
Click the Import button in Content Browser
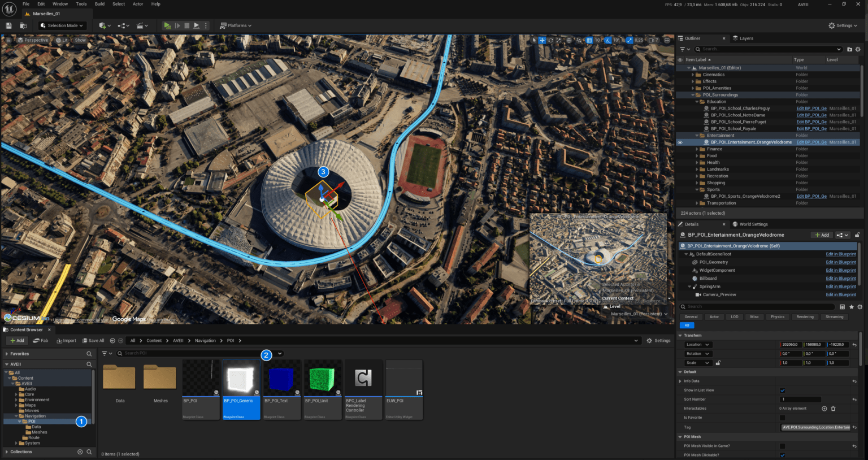(66, 341)
